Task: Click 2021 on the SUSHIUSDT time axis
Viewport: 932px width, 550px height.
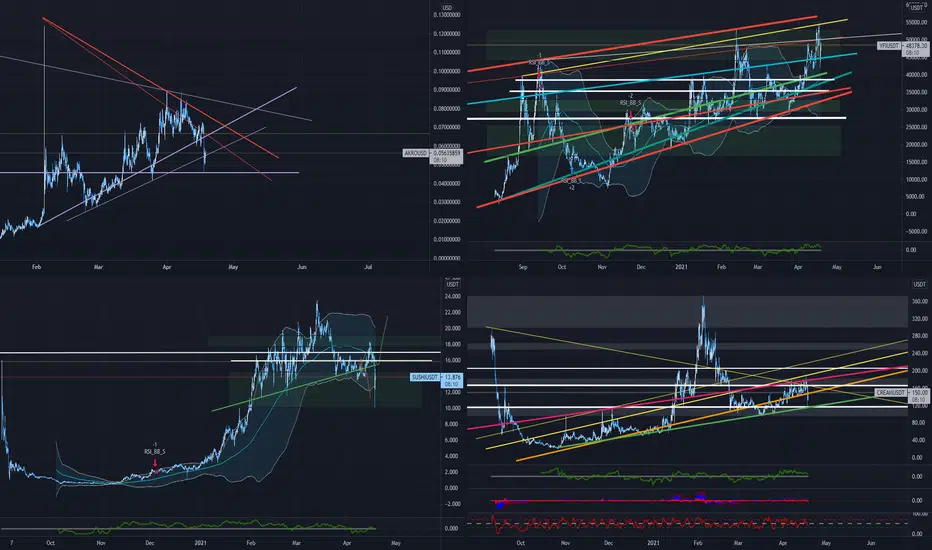Action: (201, 543)
